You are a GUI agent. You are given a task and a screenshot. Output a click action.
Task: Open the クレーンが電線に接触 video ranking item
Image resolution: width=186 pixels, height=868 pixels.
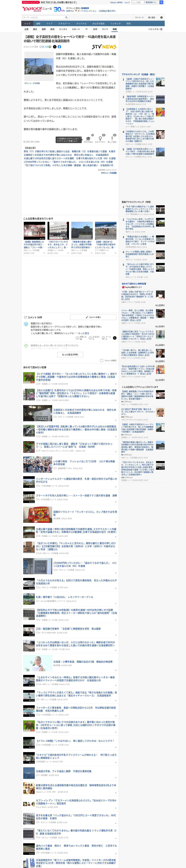click(x=140, y=254)
